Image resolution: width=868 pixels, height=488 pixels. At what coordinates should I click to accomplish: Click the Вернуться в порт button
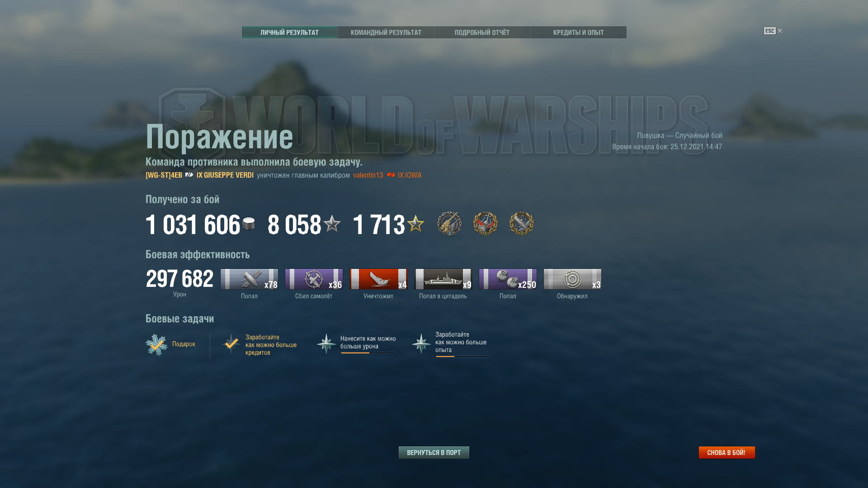(x=434, y=452)
